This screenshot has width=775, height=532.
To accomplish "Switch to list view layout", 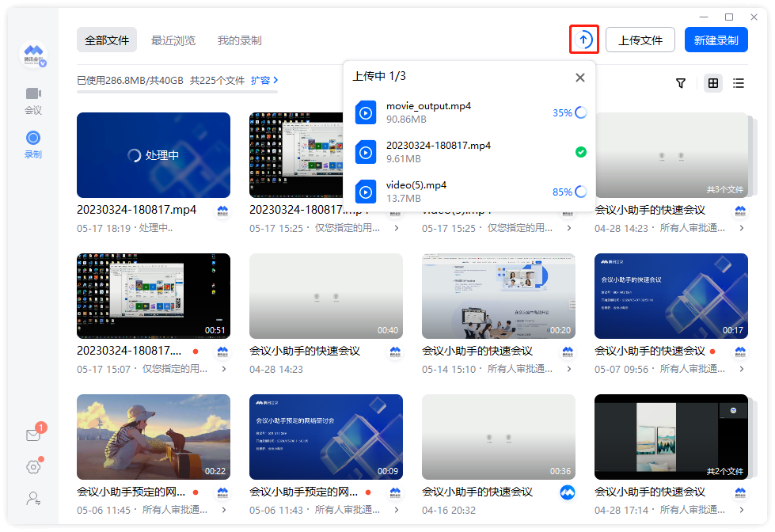I will pyautogui.click(x=739, y=83).
